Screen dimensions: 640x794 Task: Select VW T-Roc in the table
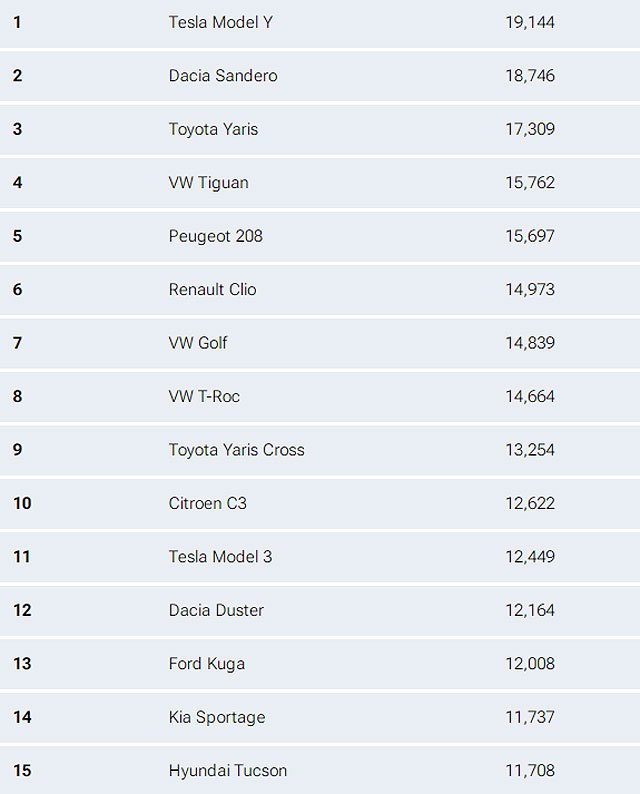204,397
